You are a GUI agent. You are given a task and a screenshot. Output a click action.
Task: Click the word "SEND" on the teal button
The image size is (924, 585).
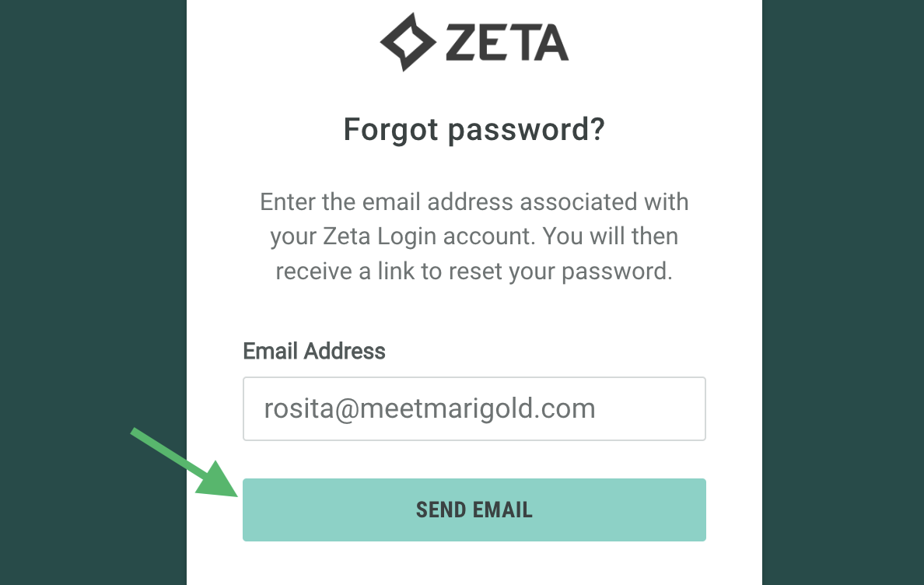(442, 510)
